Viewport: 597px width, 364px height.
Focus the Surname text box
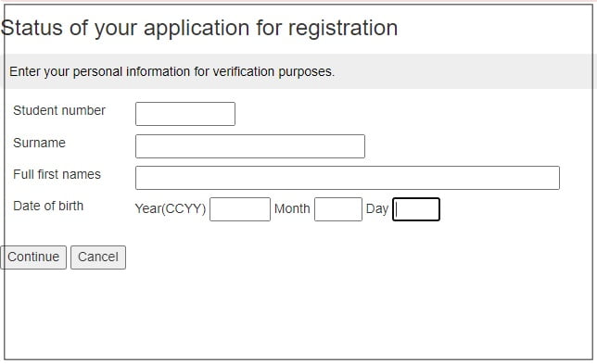tap(250, 146)
